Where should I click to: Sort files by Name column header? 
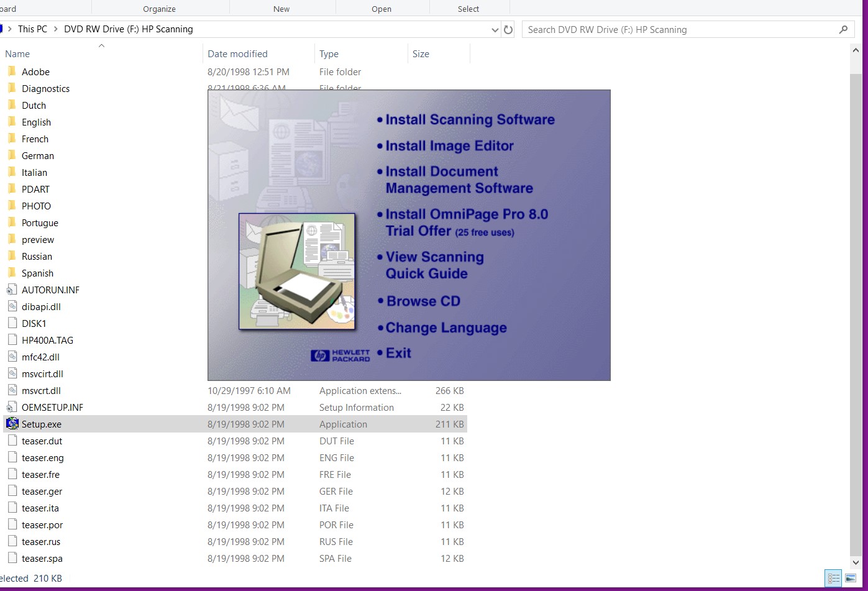(x=17, y=54)
